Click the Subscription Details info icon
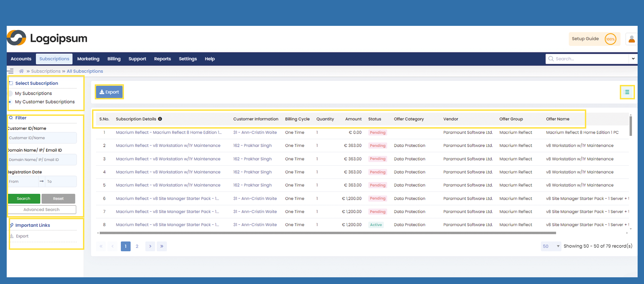This screenshot has width=644, height=284. (160, 119)
